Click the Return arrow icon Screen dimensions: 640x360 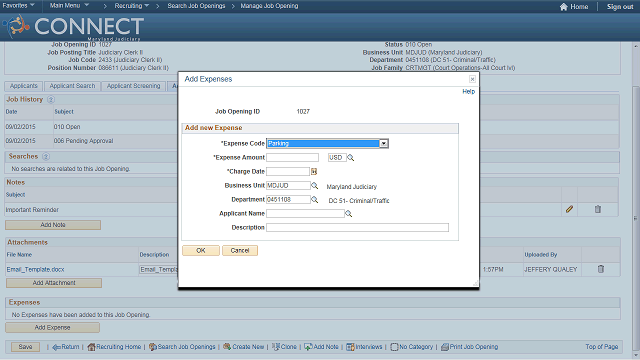pos(56,347)
